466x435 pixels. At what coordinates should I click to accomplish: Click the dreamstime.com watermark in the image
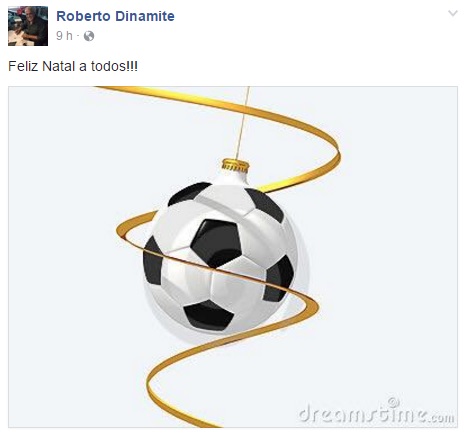(377, 415)
